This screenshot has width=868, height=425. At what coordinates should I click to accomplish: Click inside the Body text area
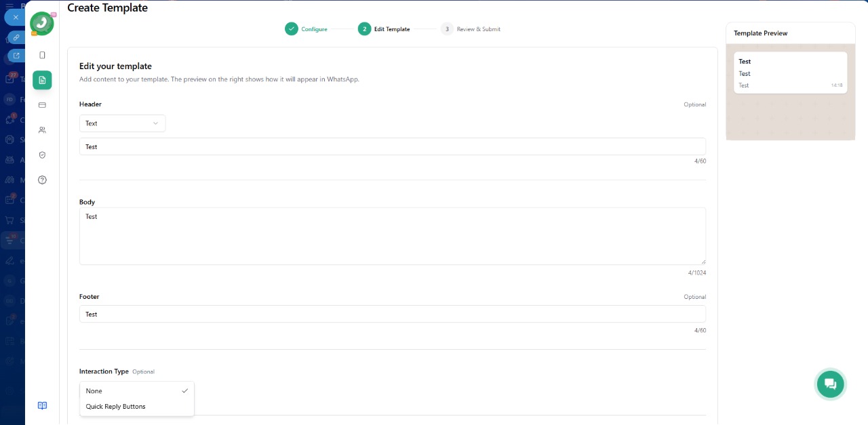(392, 236)
